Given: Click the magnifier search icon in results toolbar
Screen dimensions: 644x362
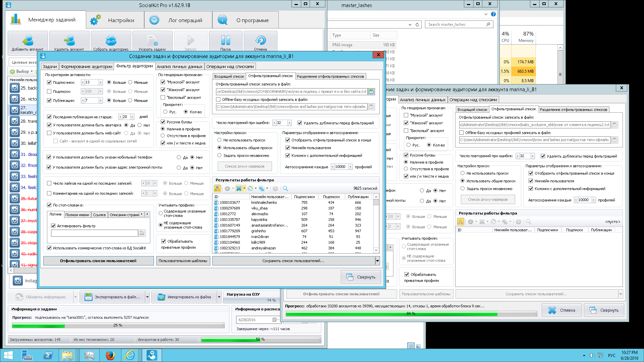Looking at the screenshot, I should [x=285, y=188].
